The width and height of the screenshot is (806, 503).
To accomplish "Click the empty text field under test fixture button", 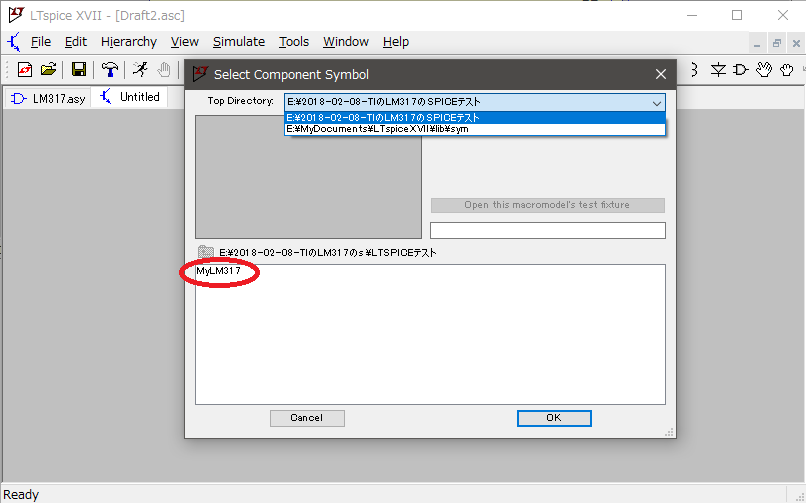I will pos(547,230).
